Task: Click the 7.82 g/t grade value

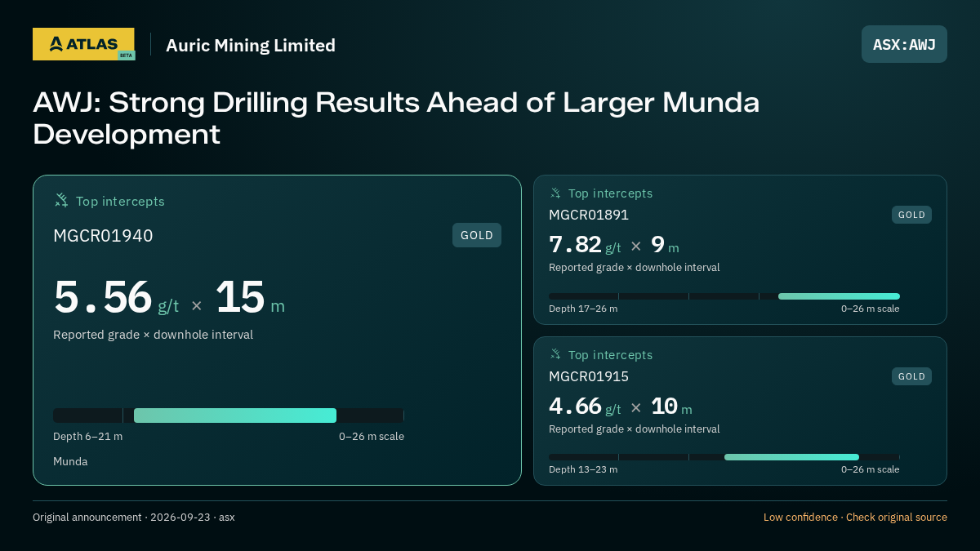Action: (x=585, y=245)
